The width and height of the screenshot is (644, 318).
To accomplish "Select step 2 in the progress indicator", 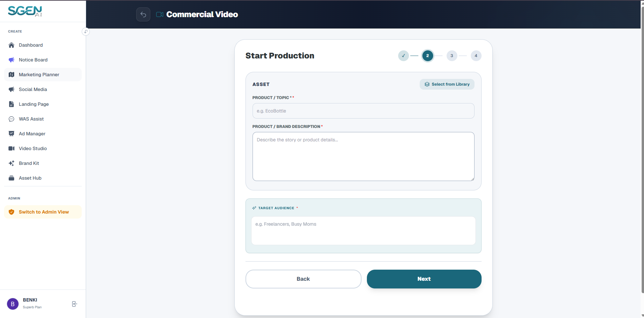I will pos(428,56).
